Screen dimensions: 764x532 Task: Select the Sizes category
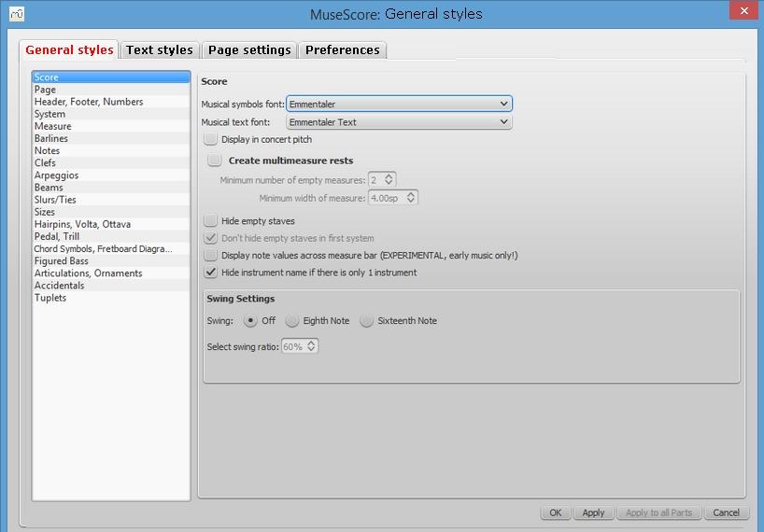(111, 212)
